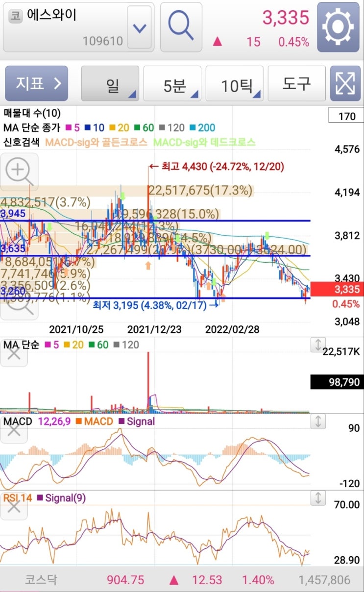Tap the stock name 에스와이
Screen dimensions: 364x592
tap(51, 16)
